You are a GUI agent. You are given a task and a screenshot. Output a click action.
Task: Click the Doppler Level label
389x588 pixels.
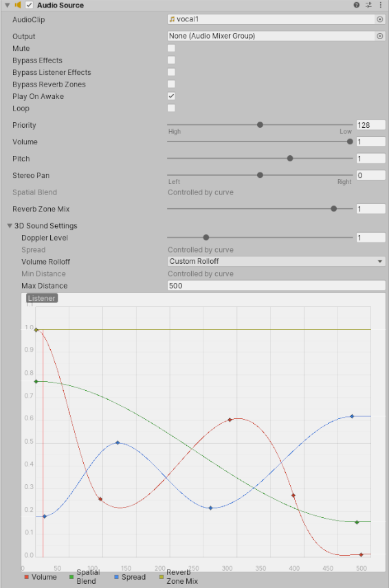click(x=45, y=238)
